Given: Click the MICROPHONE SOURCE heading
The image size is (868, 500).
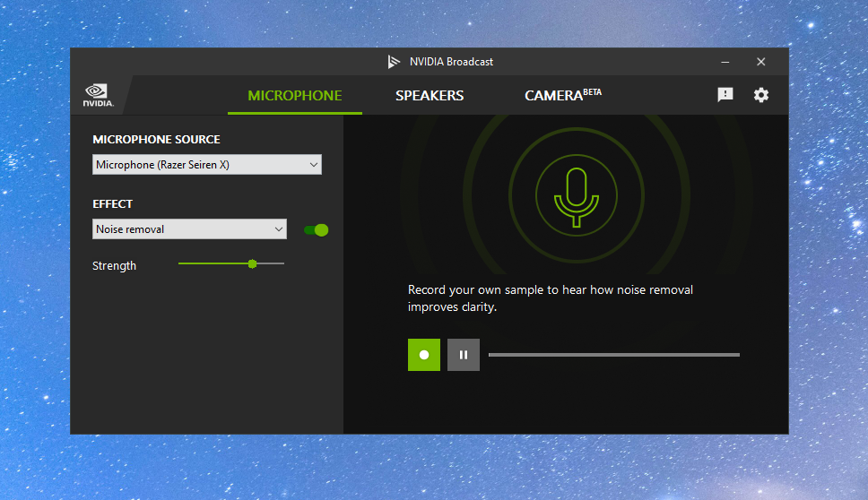Looking at the screenshot, I should [x=156, y=140].
